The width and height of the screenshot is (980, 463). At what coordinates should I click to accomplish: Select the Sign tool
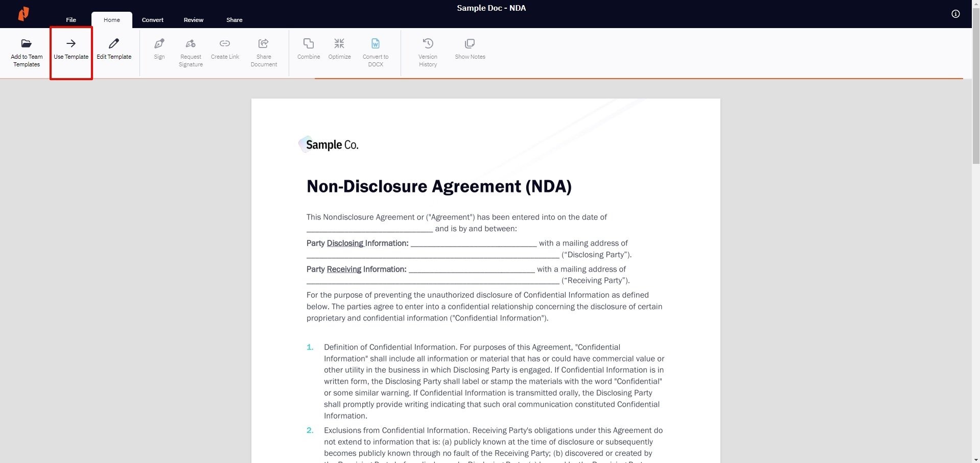click(x=159, y=48)
